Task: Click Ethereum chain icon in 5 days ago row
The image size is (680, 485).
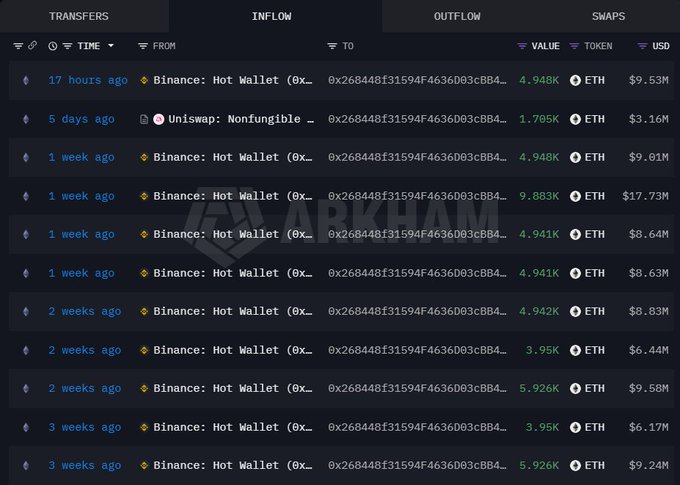Action: 26,119
